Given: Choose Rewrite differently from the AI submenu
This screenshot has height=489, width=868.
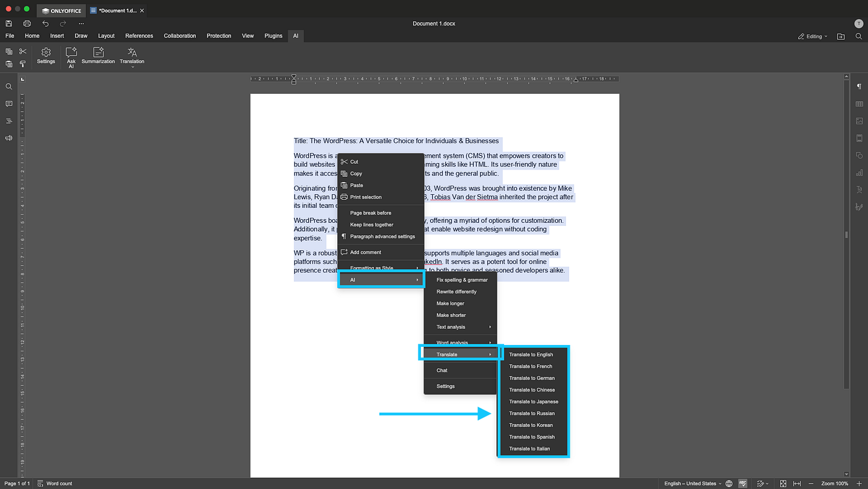Looking at the screenshot, I should (460, 292).
